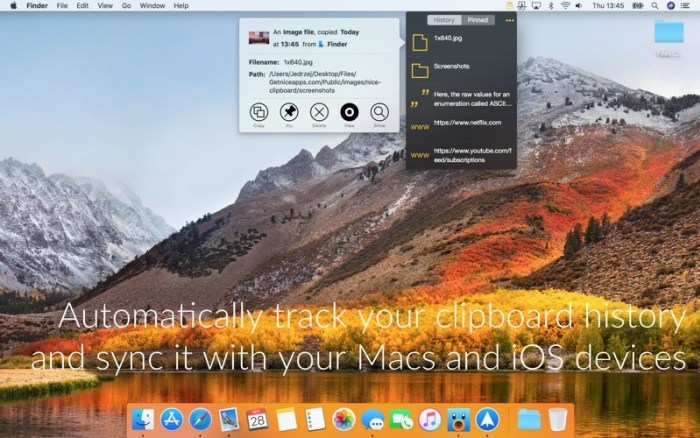Screen dimensions: 700x438
Task: Open the Edit menu
Action: (82, 6)
